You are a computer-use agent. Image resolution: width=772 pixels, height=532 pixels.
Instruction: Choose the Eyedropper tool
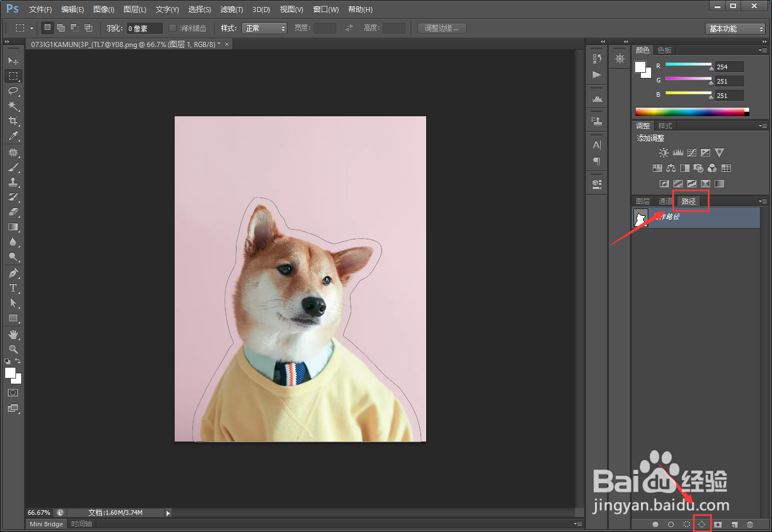pos(13,136)
